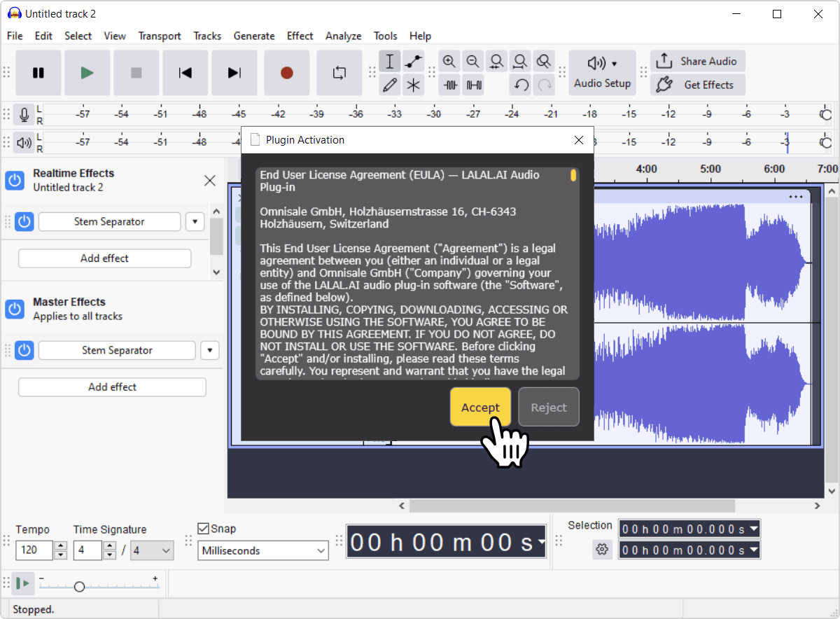Screen dimensions: 840x619
Task: Click the horizontal timeline scrollbar
Action: 572,506
